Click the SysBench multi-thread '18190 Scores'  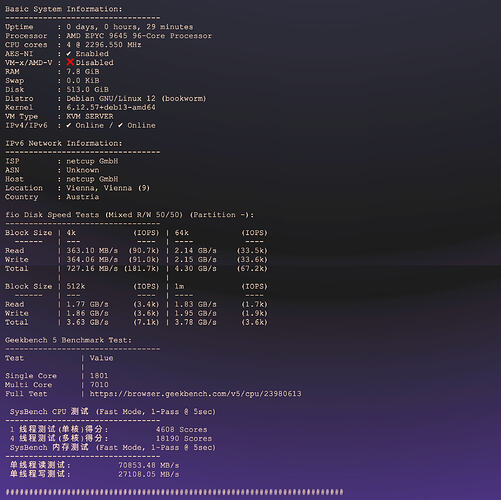184,439
